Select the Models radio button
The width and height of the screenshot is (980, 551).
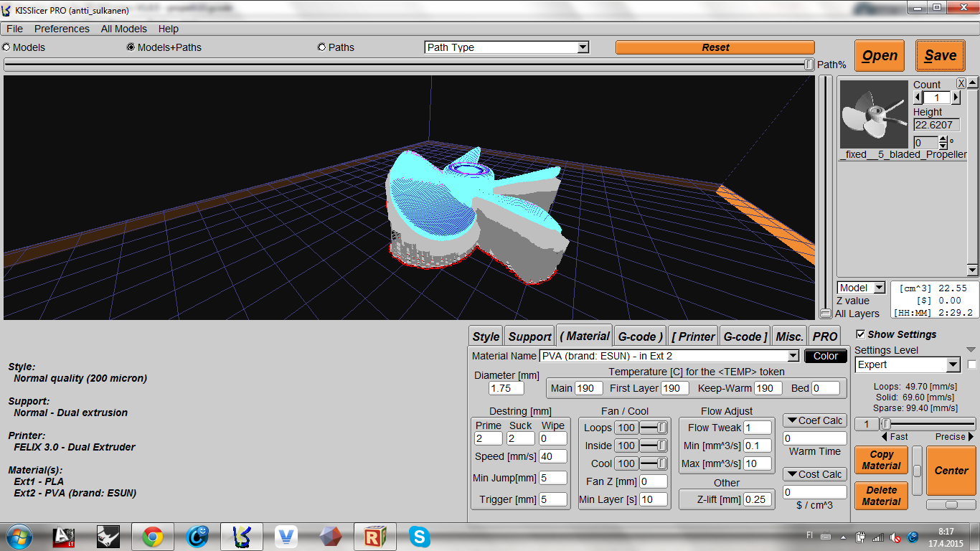[x=6, y=47]
